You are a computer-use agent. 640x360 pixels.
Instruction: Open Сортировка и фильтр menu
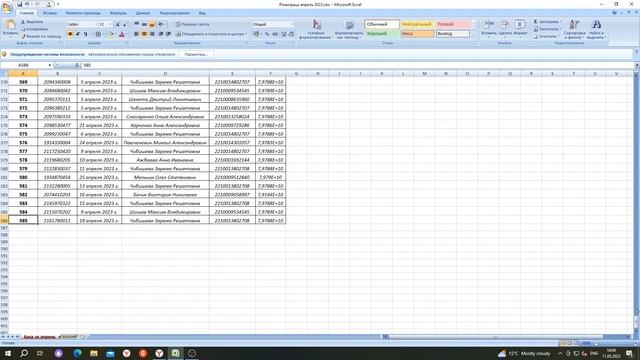coord(574,29)
